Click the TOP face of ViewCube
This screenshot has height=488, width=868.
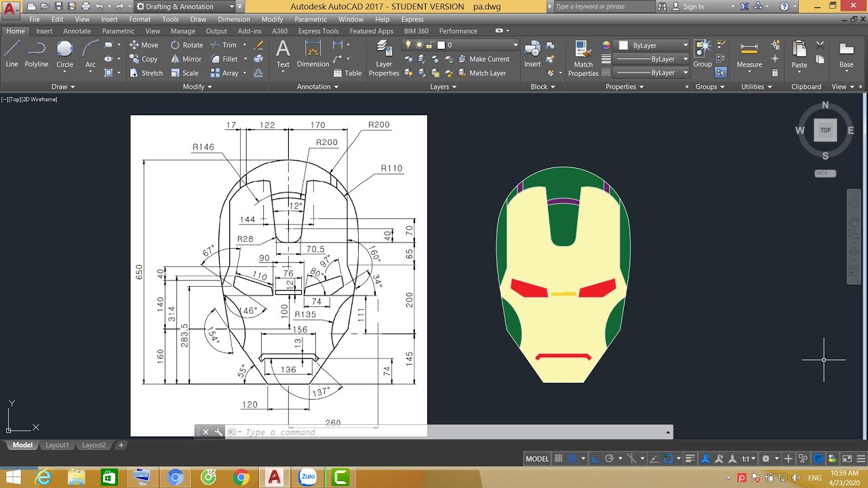(825, 130)
